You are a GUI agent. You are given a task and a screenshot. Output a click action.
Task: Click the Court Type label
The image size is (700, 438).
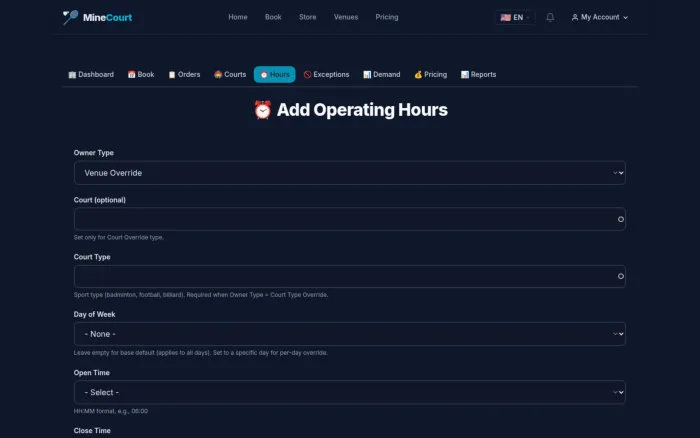[x=92, y=257]
